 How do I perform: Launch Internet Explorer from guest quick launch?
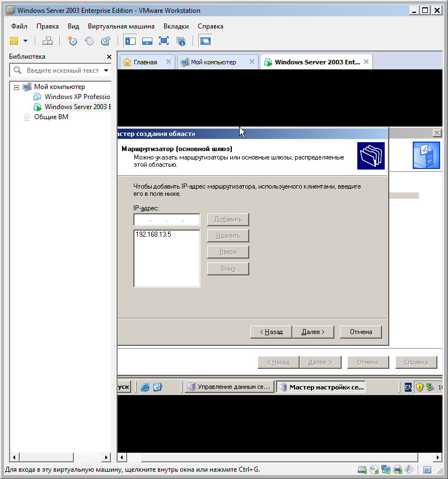pyautogui.click(x=145, y=387)
